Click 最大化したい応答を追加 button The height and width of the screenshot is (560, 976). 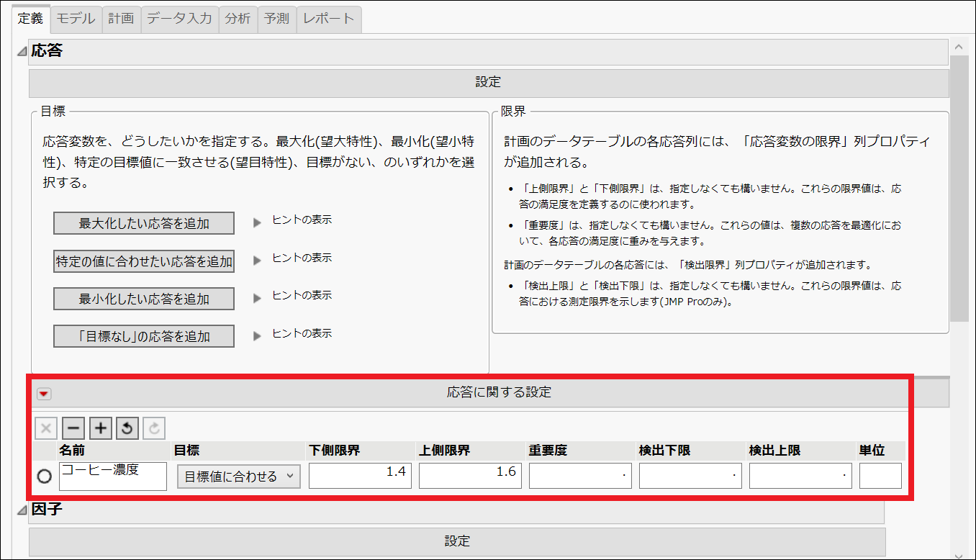click(x=143, y=223)
